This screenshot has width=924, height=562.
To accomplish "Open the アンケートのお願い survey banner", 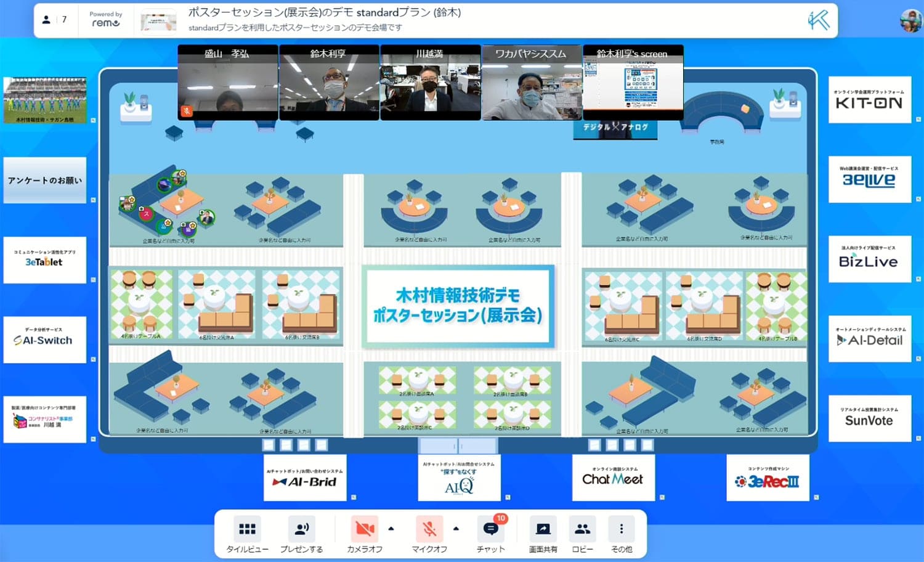I will (45, 180).
